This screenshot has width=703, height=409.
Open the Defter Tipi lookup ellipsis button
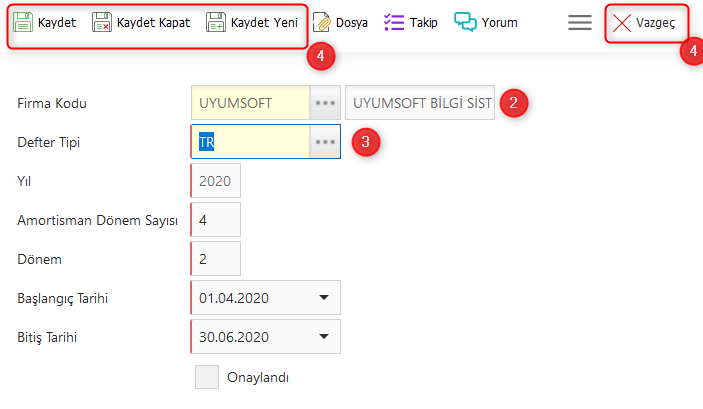pos(325,142)
